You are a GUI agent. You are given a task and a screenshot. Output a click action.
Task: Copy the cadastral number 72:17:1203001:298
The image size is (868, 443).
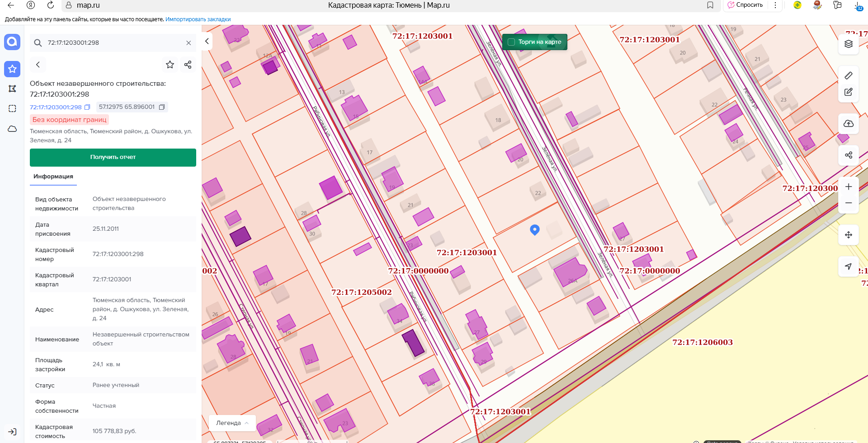pos(88,107)
